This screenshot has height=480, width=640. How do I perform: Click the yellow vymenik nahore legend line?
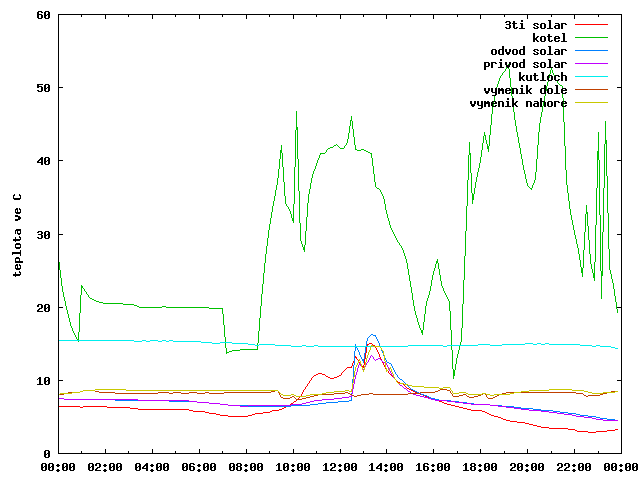point(591,103)
